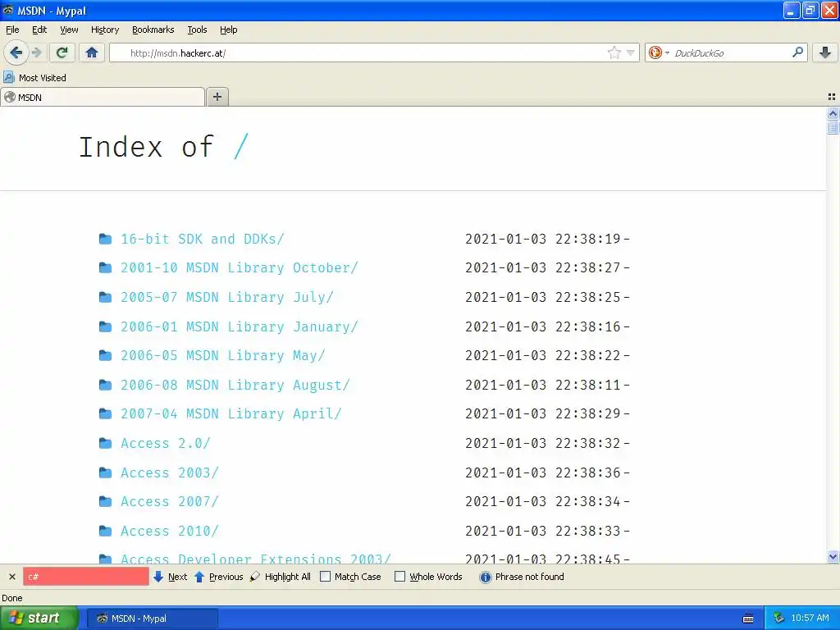
Task: Toggle Highlight All in find bar
Action: [281, 577]
